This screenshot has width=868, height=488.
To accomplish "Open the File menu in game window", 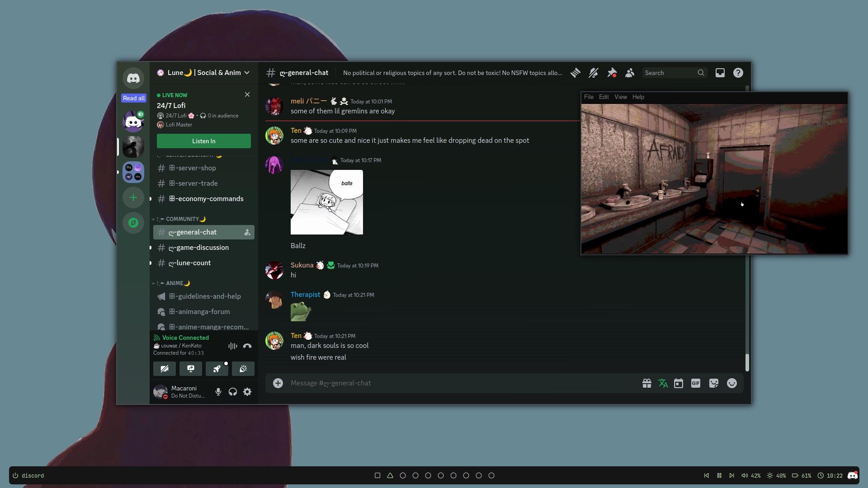I will point(589,97).
